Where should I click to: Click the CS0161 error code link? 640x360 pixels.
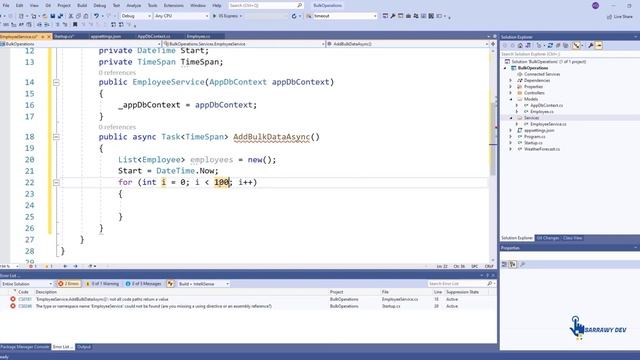[x=24, y=299]
